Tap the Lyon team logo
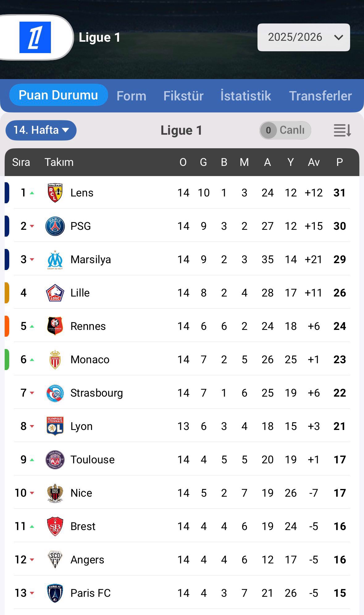The height and width of the screenshot is (615, 364). (x=55, y=426)
